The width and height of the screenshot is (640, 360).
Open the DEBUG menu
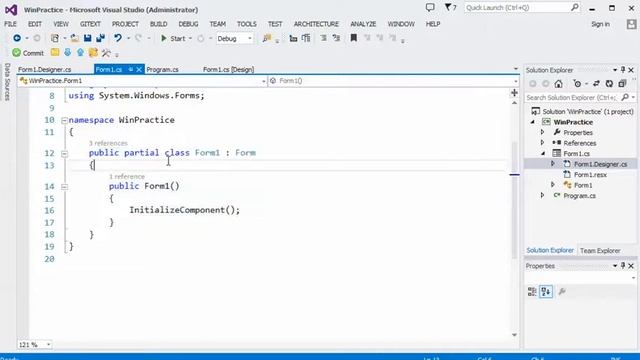click(188, 24)
